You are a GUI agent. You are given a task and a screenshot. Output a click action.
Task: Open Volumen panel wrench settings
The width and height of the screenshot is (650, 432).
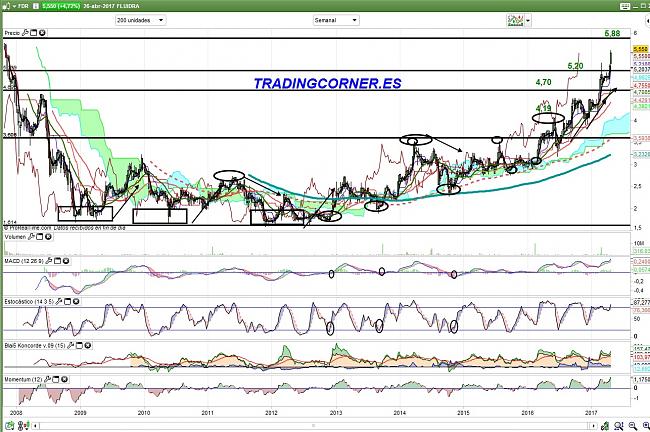(31, 237)
